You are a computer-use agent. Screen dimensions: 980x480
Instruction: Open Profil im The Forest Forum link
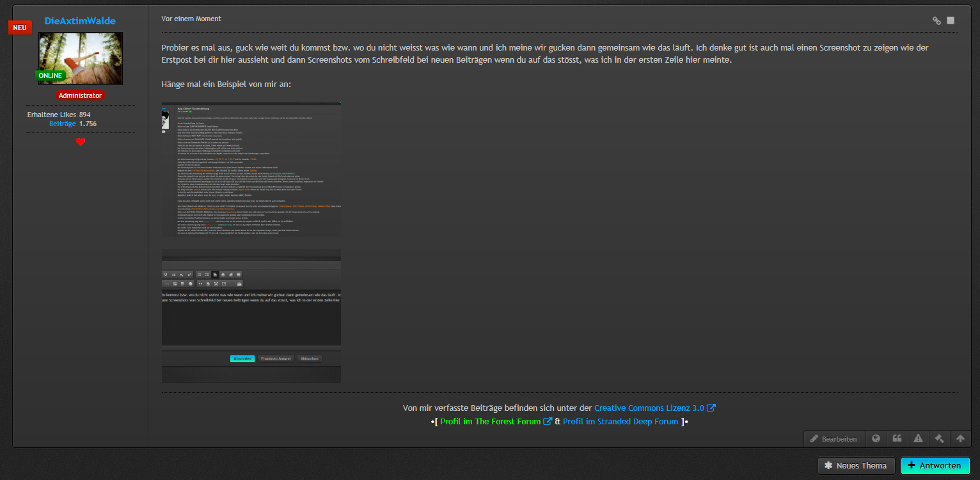pyautogui.click(x=490, y=422)
